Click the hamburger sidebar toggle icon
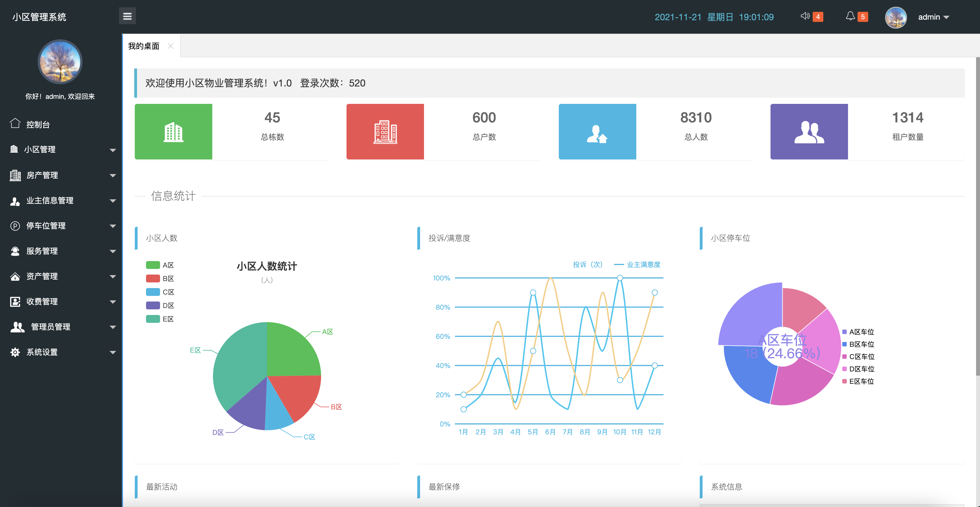This screenshot has width=980, height=507. click(127, 16)
